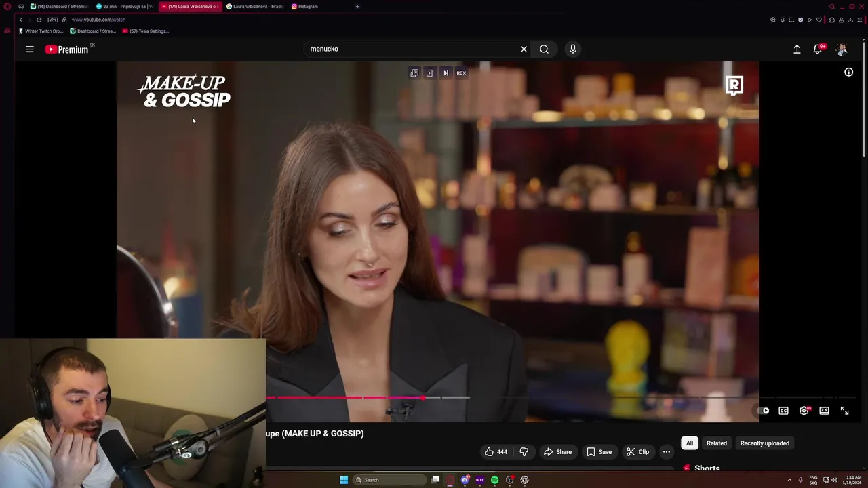
Task: Click the browser zoom magnifier icon
Action: [x=773, y=20]
